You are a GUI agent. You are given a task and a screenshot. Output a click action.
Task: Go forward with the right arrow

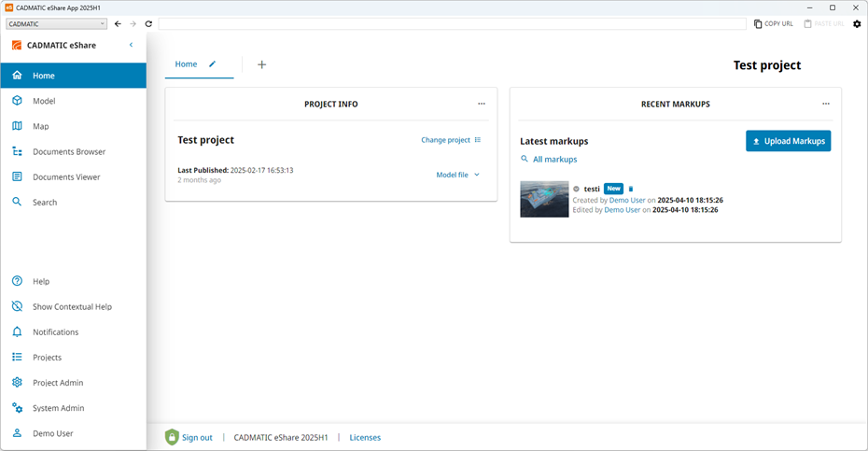(133, 24)
